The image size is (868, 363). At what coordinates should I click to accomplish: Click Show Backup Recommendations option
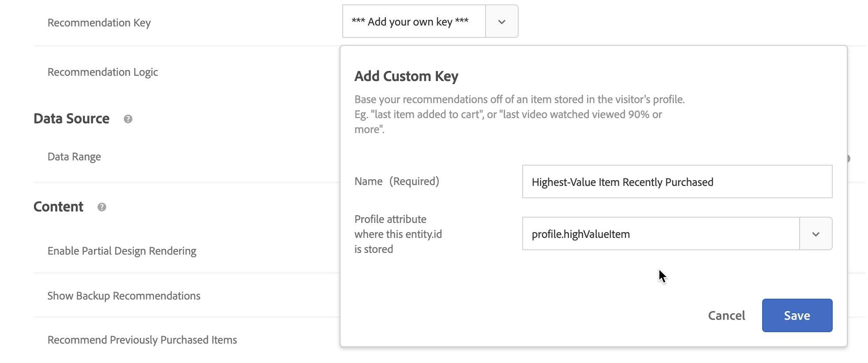(x=124, y=296)
